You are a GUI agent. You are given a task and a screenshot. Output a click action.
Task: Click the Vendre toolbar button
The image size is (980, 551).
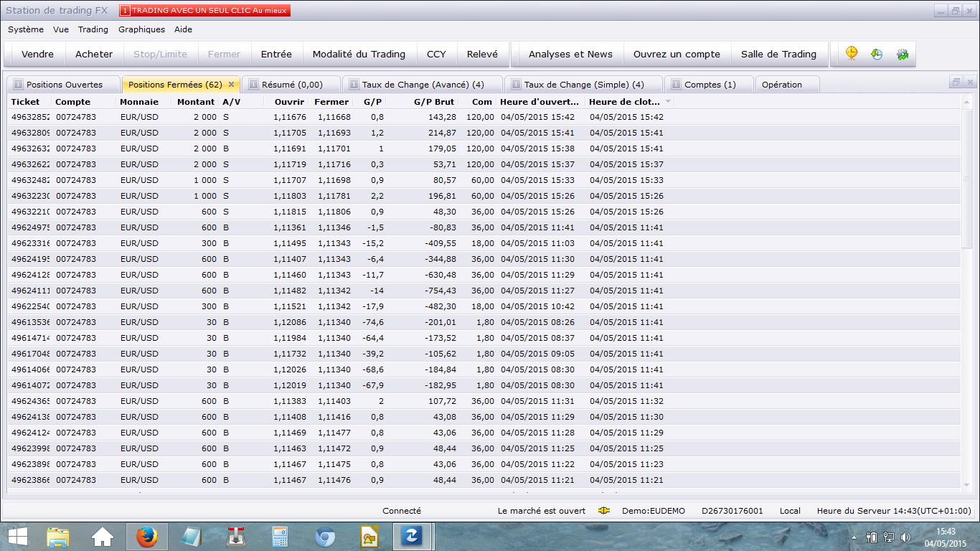pos(37,55)
